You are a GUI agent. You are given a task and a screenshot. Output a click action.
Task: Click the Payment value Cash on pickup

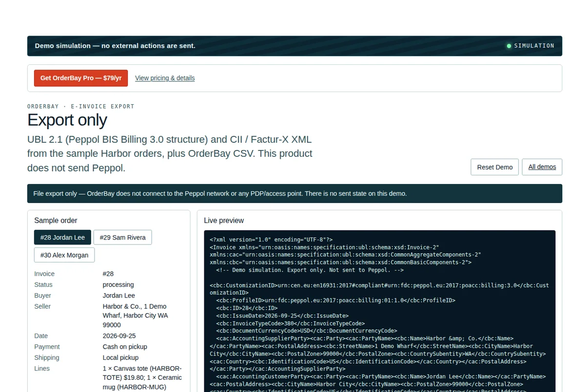(125, 347)
